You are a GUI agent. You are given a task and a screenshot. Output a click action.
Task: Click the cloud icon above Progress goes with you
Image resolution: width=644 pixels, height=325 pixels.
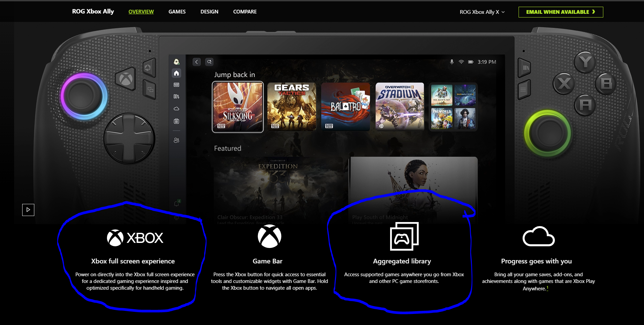tap(538, 237)
